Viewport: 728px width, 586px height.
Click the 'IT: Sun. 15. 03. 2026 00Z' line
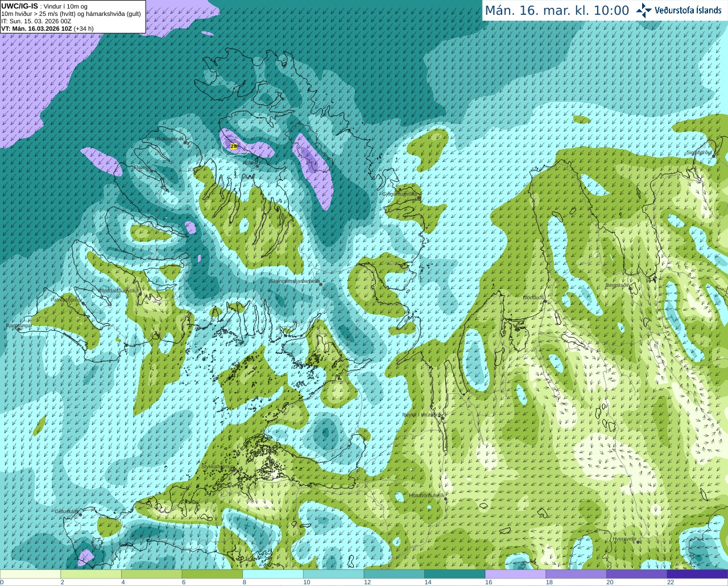pos(36,21)
